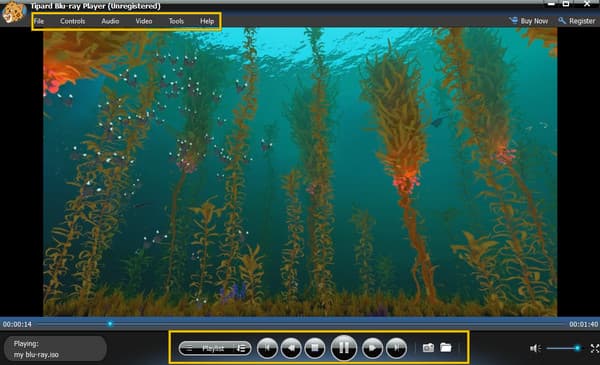
Task: Expand the Audio menu
Action: pos(110,21)
